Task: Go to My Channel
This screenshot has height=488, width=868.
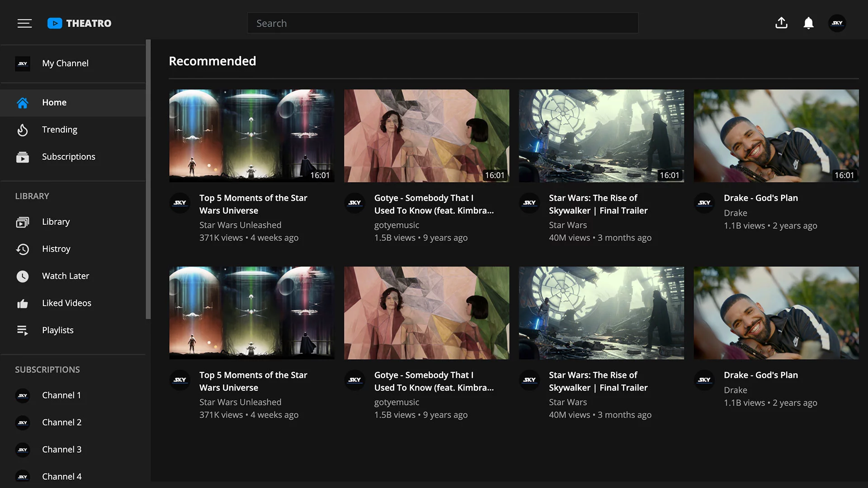Action: tap(73, 64)
